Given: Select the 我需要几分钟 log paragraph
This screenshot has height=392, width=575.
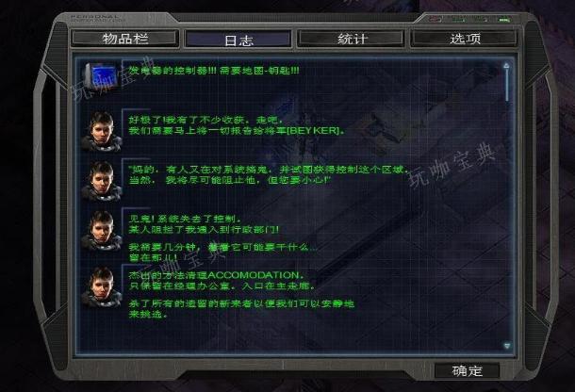Looking at the screenshot, I should 222,253.
